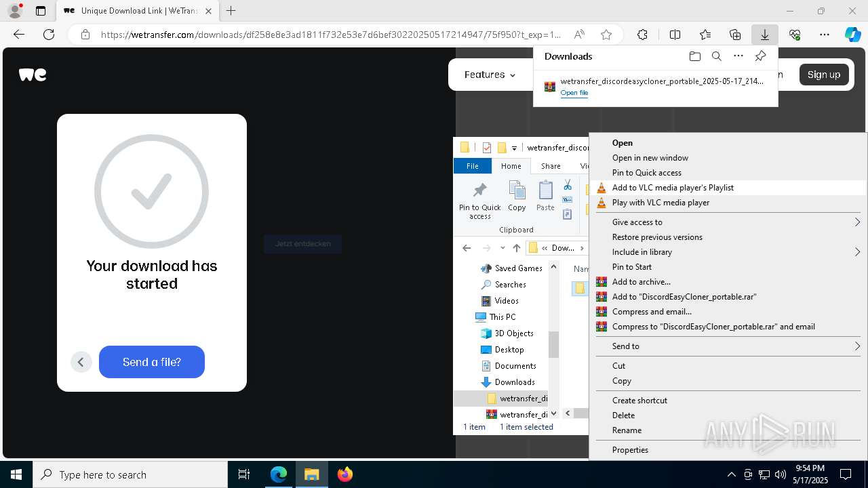This screenshot has width=868, height=488.
Task: Add this page to favorites
Action: (x=606, y=35)
